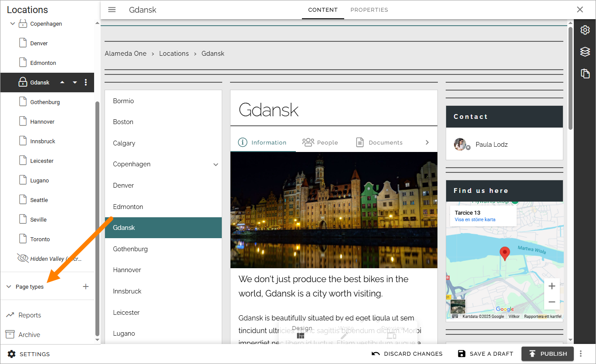Image resolution: width=596 pixels, height=364 pixels.
Task: Select Hannover in the Locations tree
Action: point(42,121)
